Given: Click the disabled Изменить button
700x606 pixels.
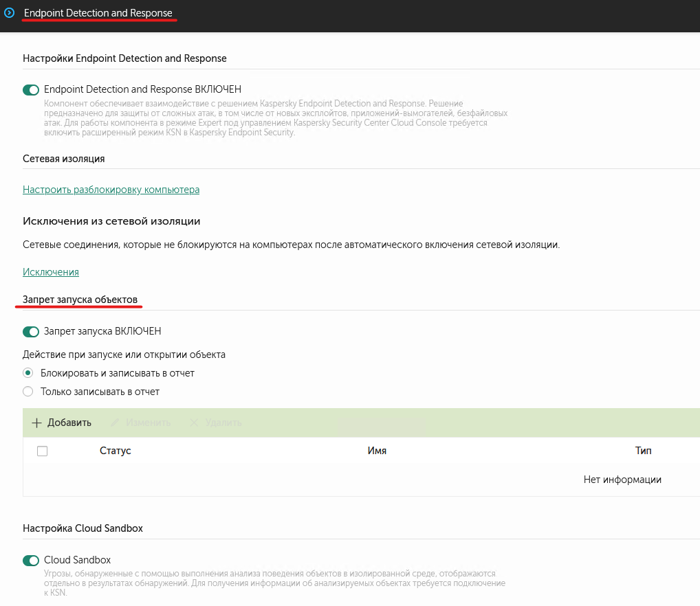Looking at the screenshot, I should pos(141,423).
